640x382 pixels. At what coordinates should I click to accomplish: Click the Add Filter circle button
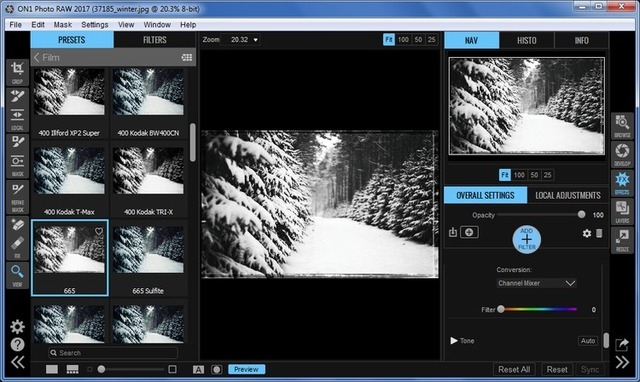click(x=527, y=239)
